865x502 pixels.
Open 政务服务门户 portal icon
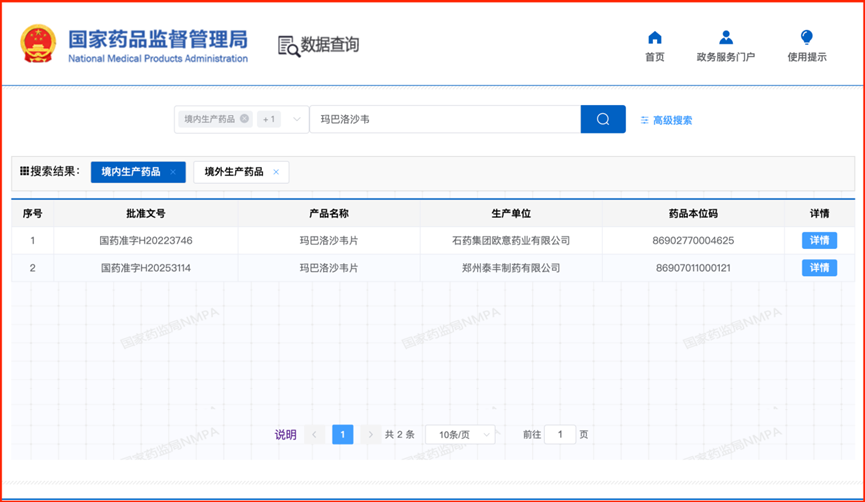click(726, 38)
